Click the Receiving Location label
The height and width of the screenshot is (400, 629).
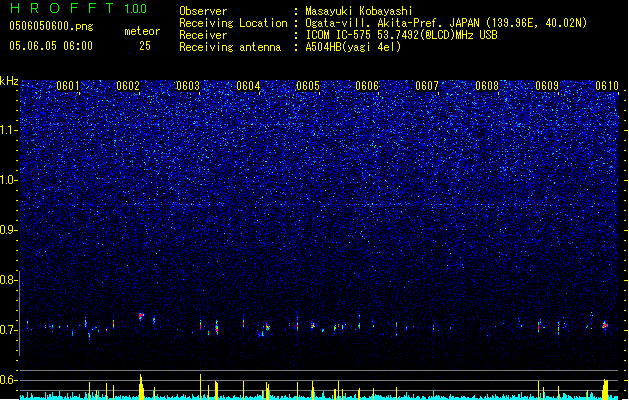[233, 23]
